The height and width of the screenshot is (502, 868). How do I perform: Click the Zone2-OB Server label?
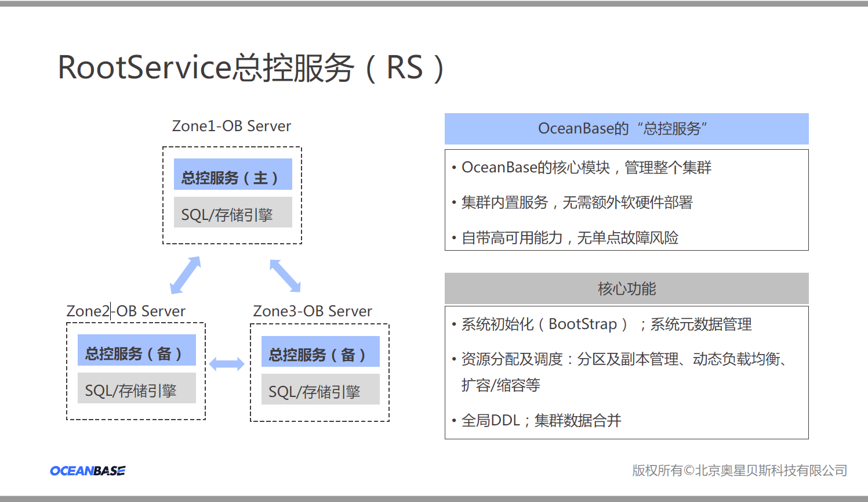[126, 312]
